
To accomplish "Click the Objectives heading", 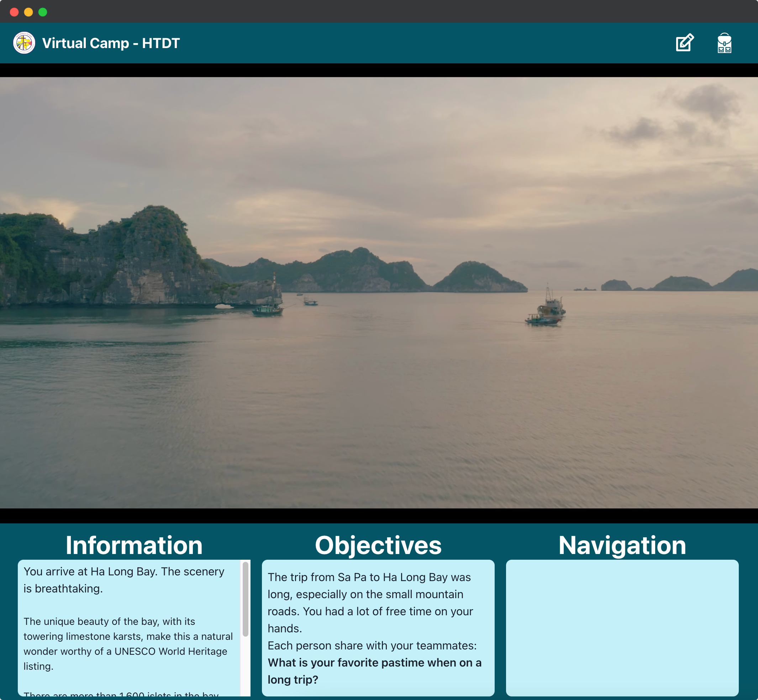I will point(378,545).
